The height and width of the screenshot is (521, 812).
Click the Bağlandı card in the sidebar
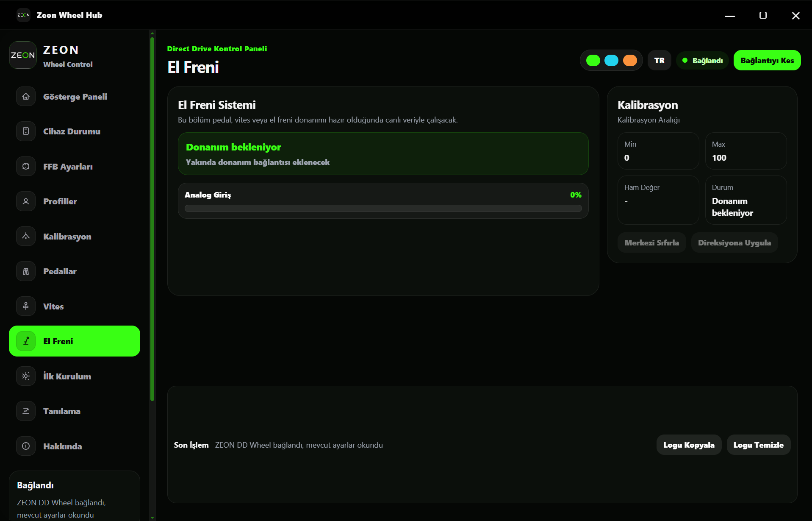pyautogui.click(x=75, y=496)
